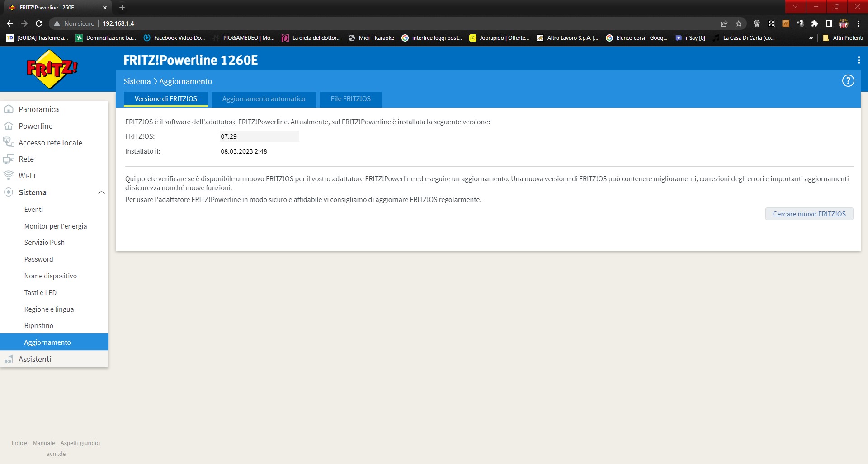Switch to Aggiornamento automatico tab
Image resolution: width=868 pixels, height=464 pixels.
click(264, 99)
